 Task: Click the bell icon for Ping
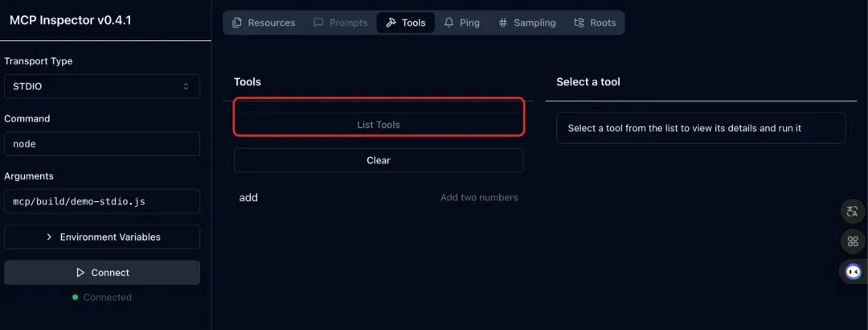448,23
